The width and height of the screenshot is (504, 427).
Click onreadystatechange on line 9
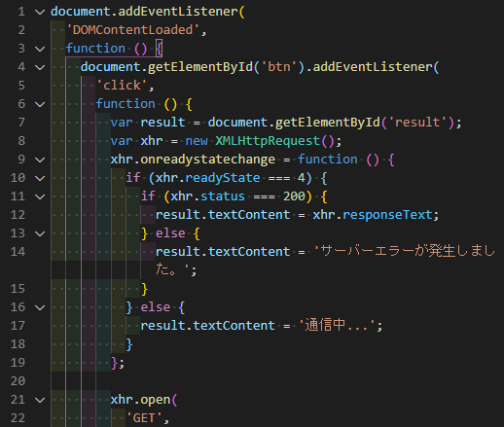[207, 160]
